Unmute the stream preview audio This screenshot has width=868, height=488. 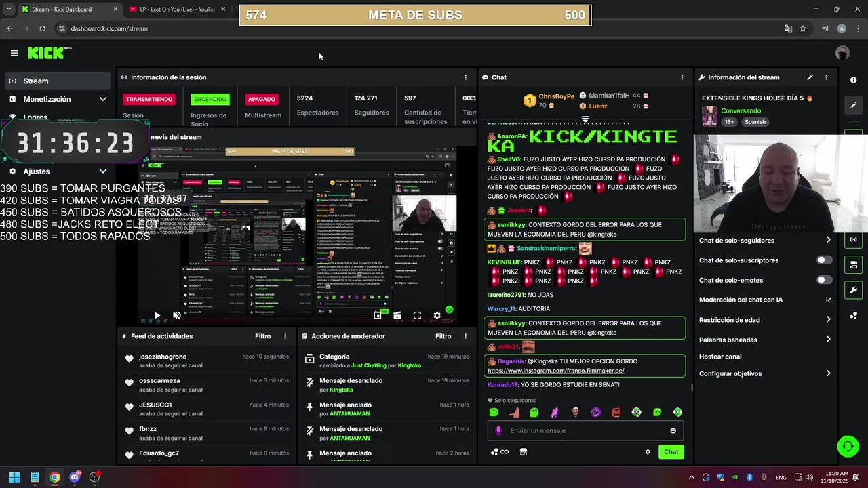coord(177,315)
